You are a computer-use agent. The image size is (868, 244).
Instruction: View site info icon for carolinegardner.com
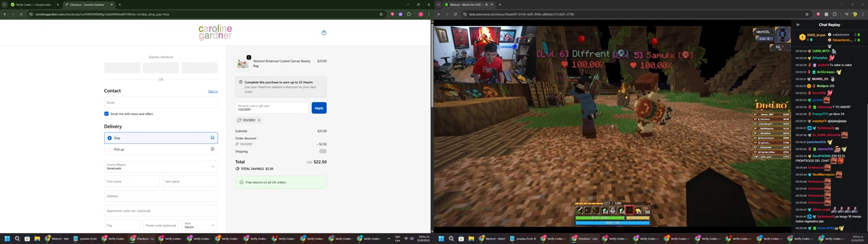pos(31,14)
